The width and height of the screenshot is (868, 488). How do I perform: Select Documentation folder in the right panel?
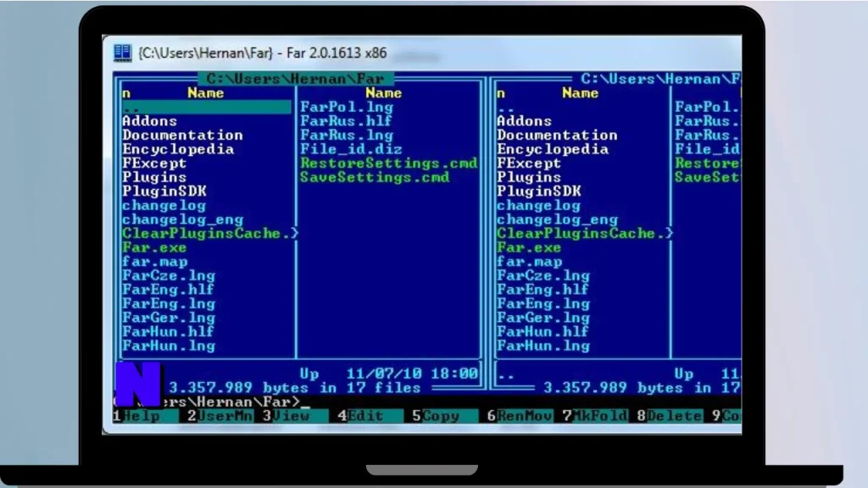point(557,135)
